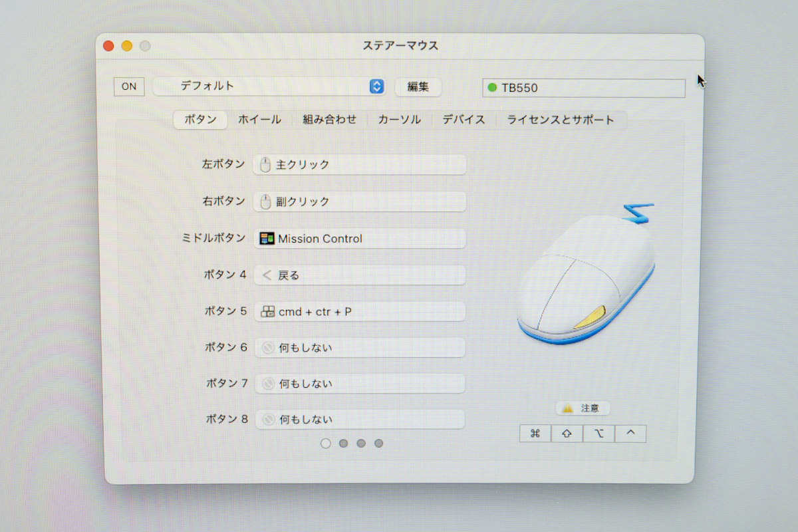Click the ON button

pos(128,86)
